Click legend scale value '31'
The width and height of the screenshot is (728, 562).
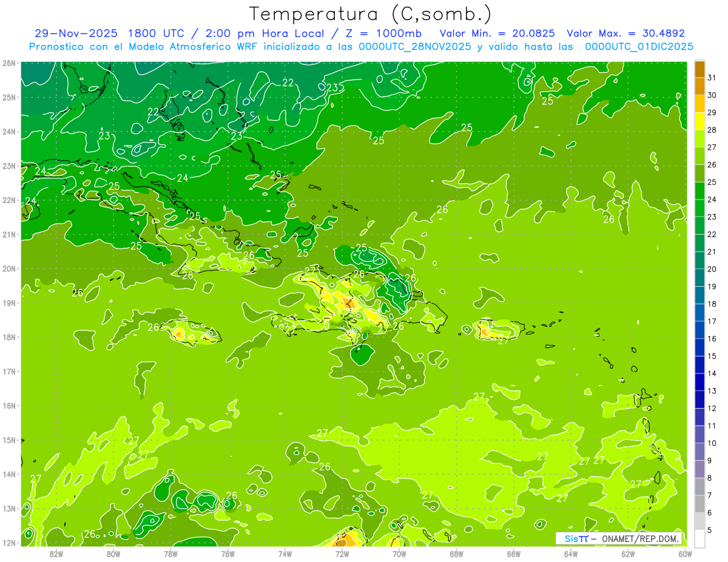tap(712, 78)
